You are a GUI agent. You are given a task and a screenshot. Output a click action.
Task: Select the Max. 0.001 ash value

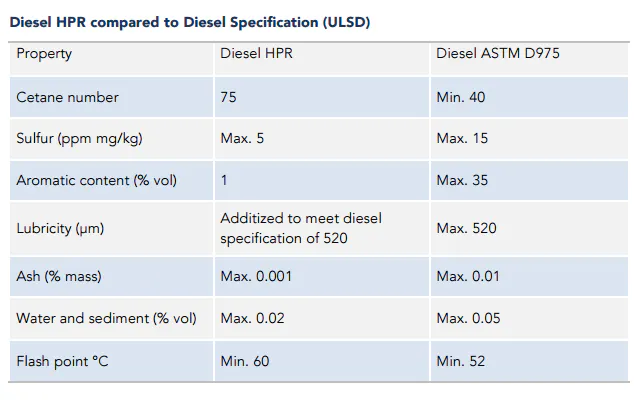pyautogui.click(x=256, y=276)
